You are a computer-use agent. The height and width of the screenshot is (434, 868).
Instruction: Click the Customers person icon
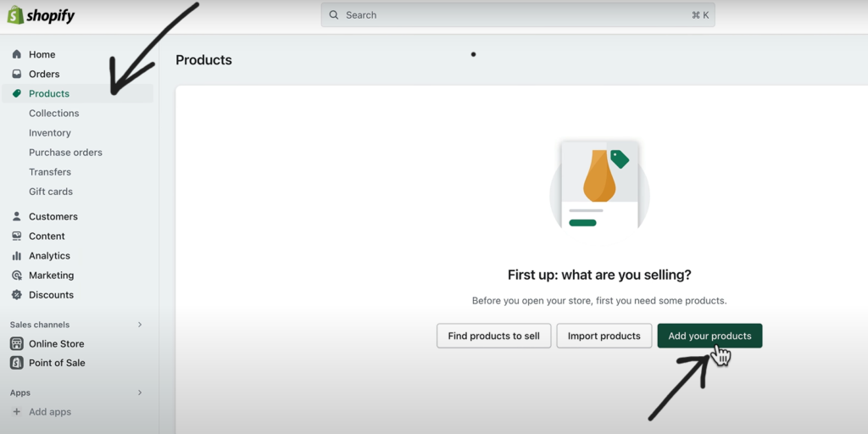coord(17,216)
